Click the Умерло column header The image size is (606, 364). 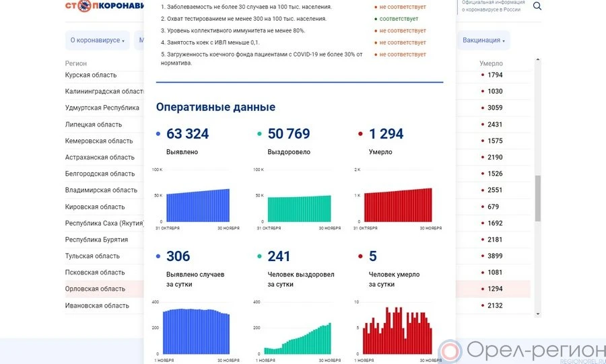[491, 63]
